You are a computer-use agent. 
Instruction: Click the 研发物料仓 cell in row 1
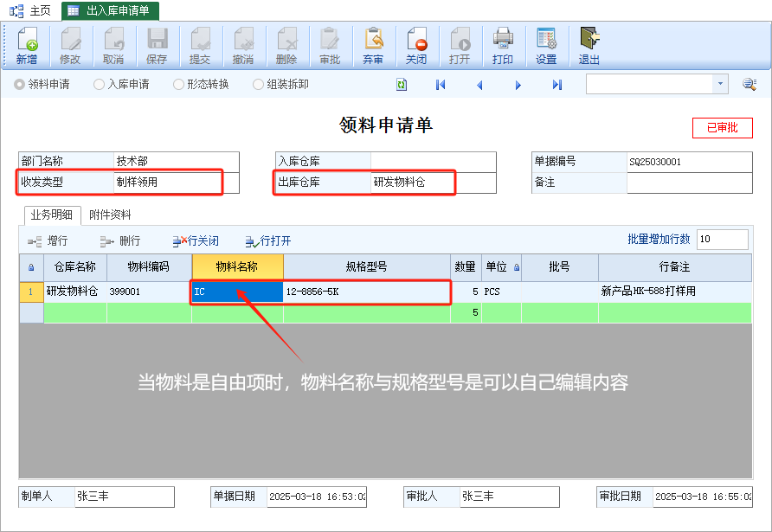coord(75,292)
